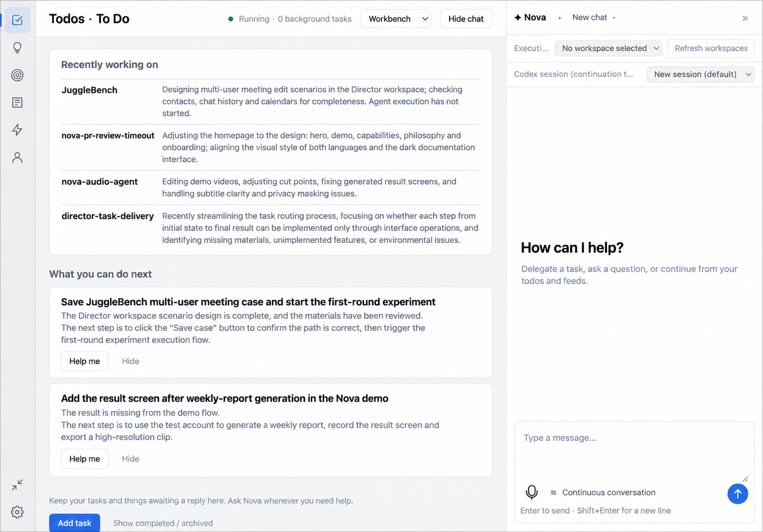Click the Running status indicator
763x532 pixels.
tap(248, 19)
